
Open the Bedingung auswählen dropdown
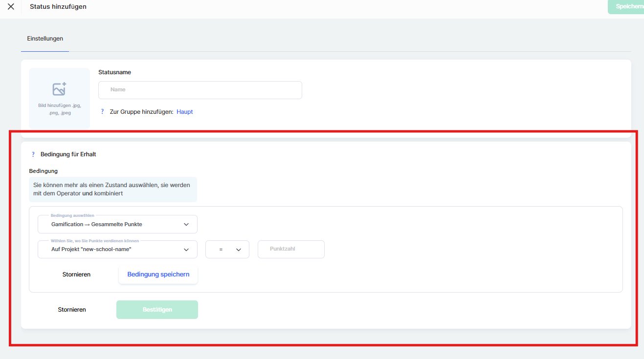coord(117,225)
